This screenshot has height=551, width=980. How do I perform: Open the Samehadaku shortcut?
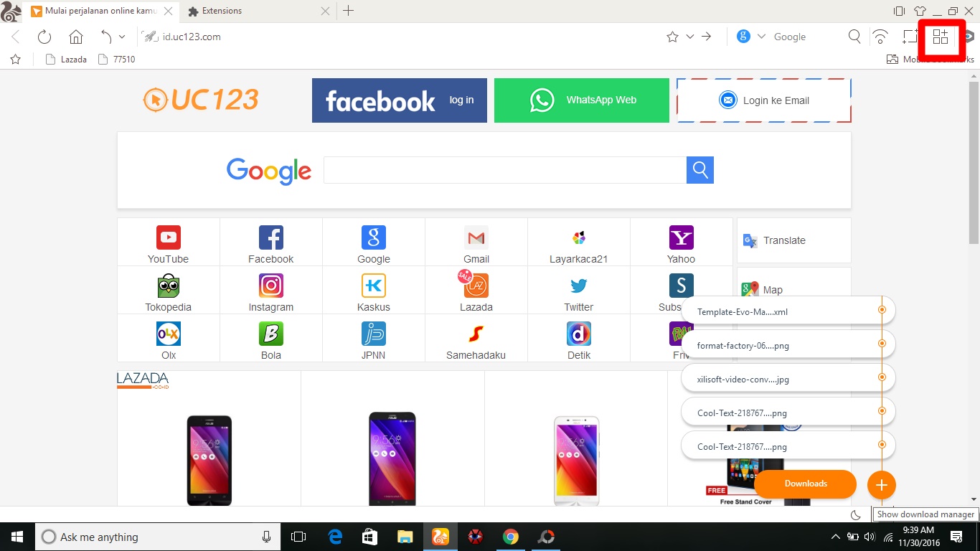tap(476, 339)
